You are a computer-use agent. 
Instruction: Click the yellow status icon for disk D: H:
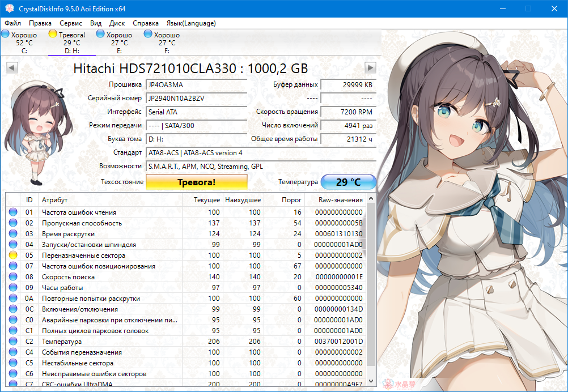(x=53, y=34)
